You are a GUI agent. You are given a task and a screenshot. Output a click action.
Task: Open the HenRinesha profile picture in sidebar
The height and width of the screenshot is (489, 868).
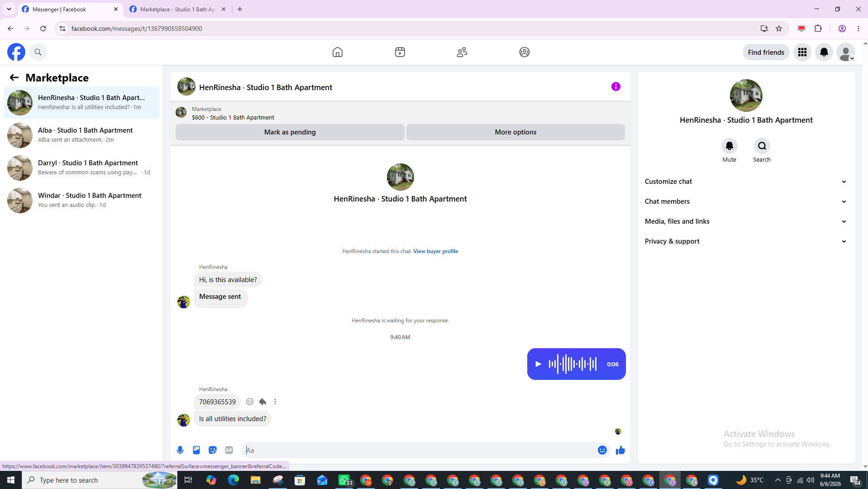[x=746, y=96]
